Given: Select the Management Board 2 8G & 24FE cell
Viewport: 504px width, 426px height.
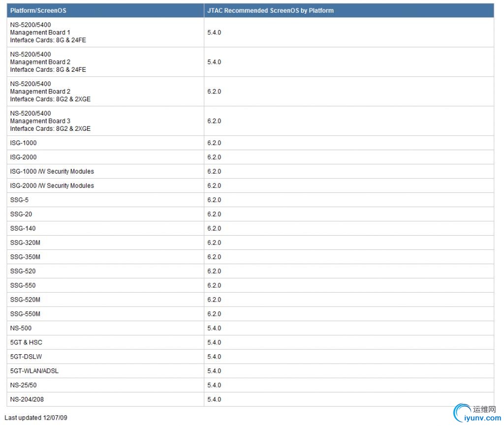Looking at the screenshot, I should 105,62.
